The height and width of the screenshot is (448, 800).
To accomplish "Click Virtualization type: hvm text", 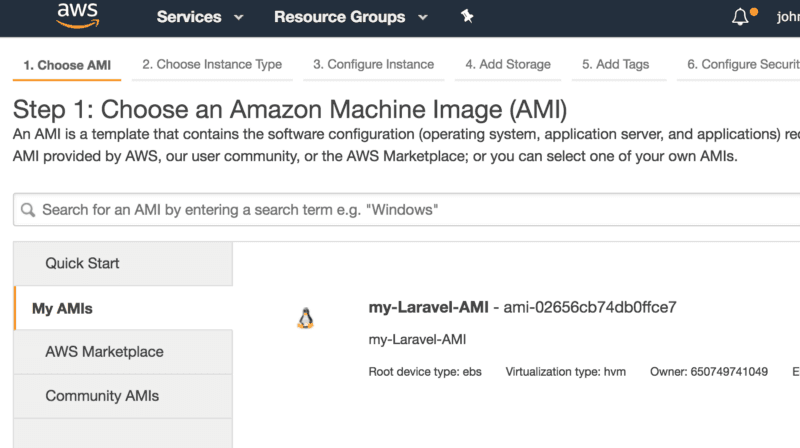I will coord(565,372).
